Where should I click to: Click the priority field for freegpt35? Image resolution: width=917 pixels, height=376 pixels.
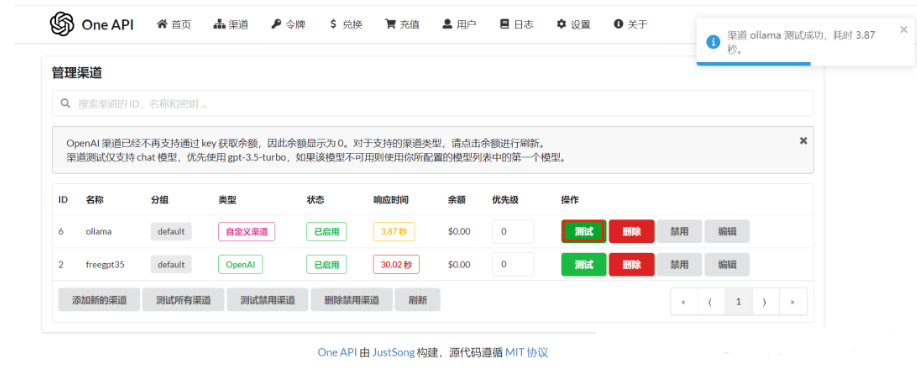pyautogui.click(x=513, y=264)
